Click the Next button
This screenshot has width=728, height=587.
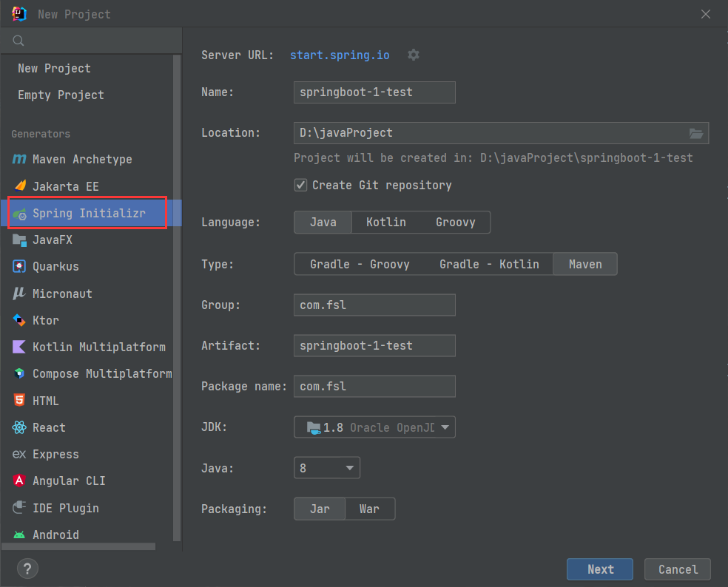point(600,569)
